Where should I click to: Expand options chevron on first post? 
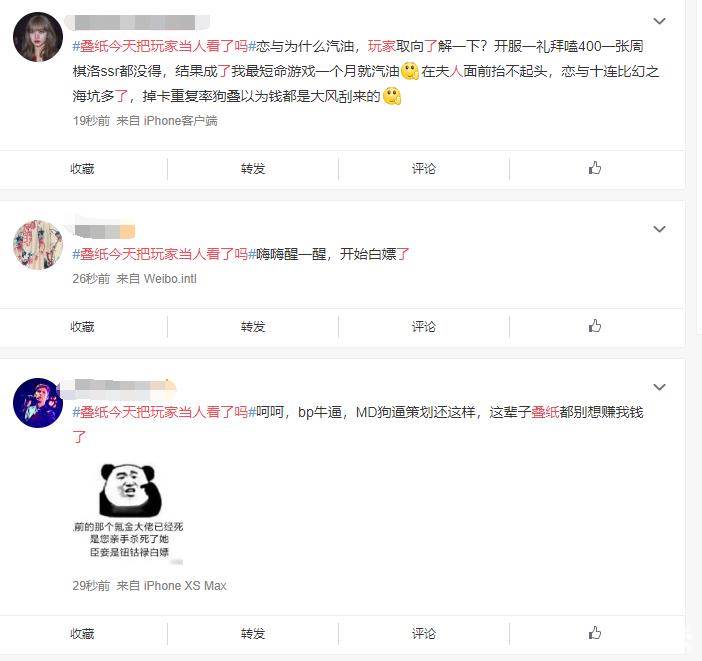[659, 21]
